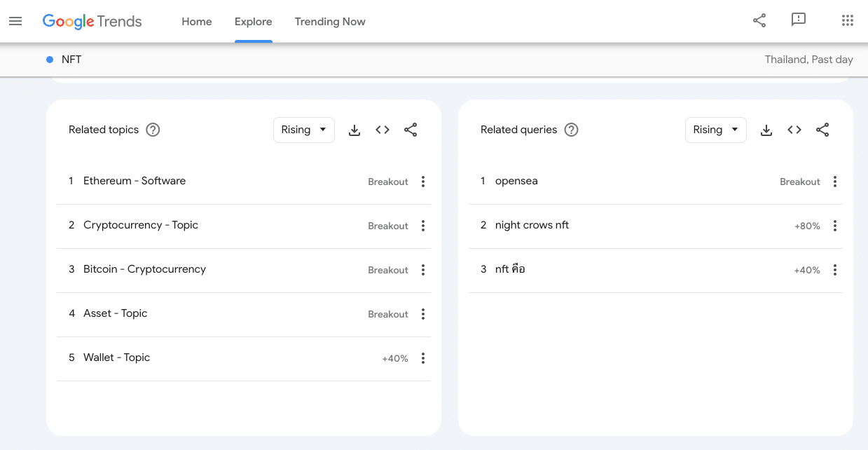Image resolution: width=868 pixels, height=450 pixels.
Task: Click the Related topics heading
Action: pyautogui.click(x=104, y=130)
